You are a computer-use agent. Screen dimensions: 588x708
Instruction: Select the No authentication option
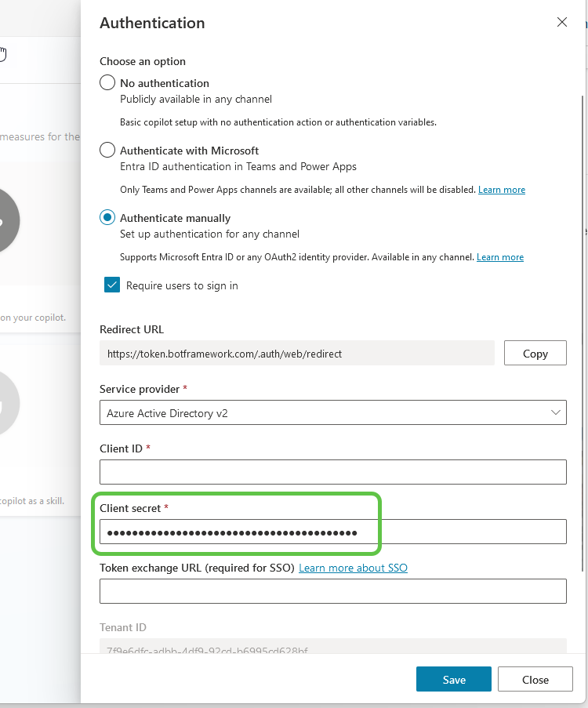tap(107, 83)
